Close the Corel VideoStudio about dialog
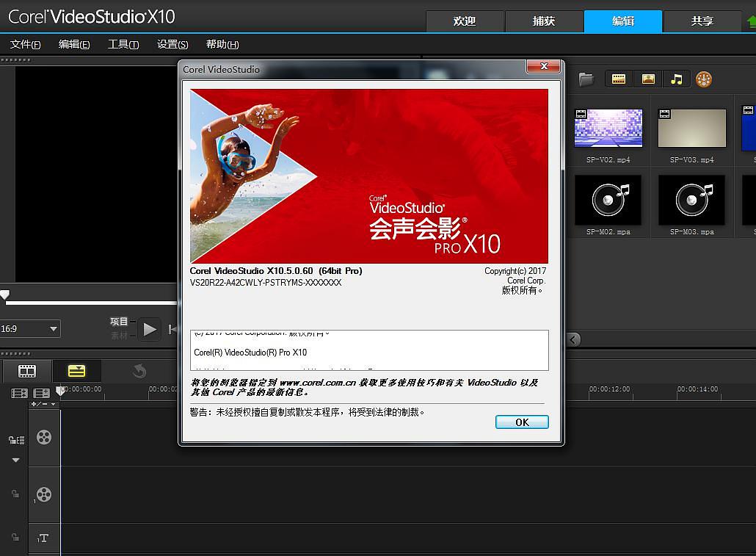Viewport: 756px width, 556px height. coord(544,66)
